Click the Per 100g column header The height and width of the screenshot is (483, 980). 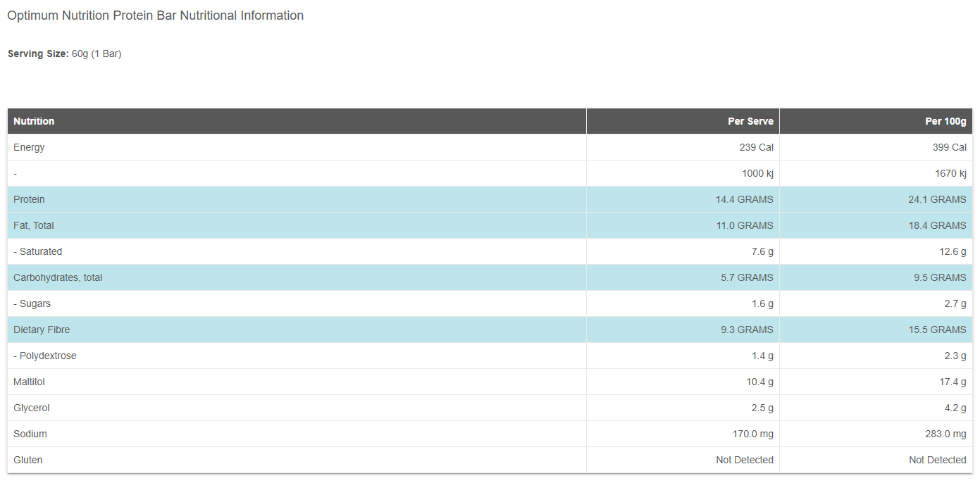[x=945, y=121]
